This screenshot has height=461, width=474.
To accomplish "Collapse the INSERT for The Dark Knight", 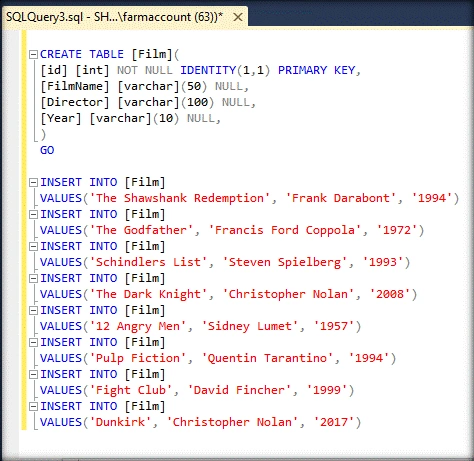I will click(x=33, y=278).
